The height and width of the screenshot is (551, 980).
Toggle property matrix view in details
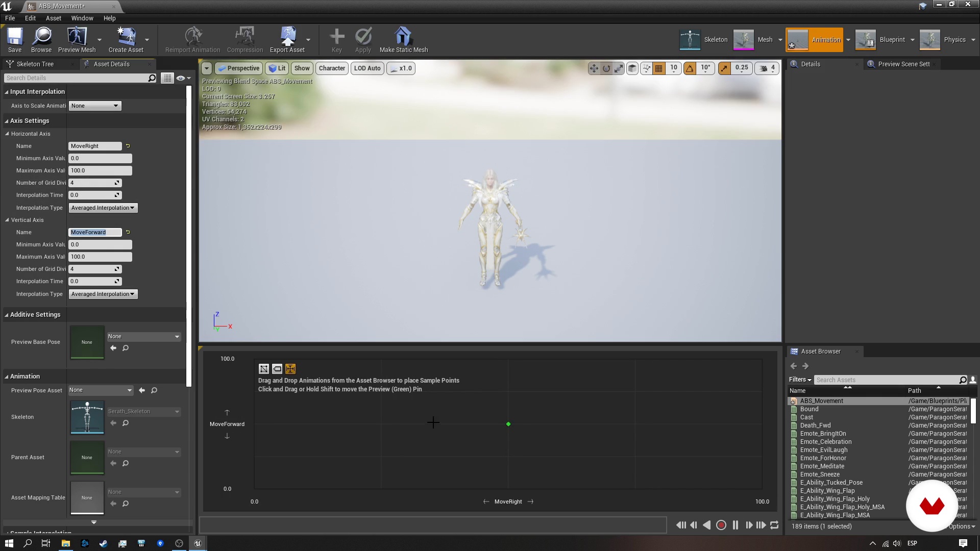point(167,78)
